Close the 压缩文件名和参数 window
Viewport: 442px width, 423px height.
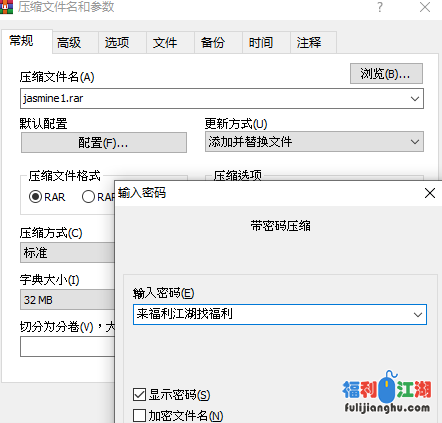425,7
